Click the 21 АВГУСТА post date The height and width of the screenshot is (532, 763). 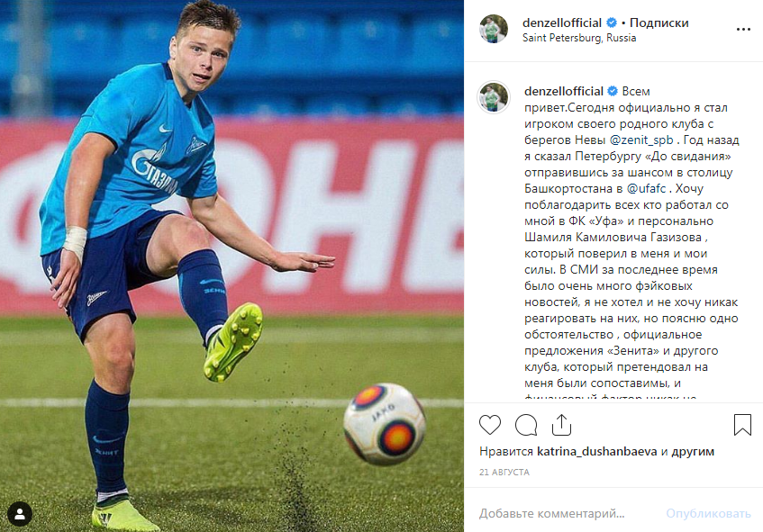(x=504, y=473)
